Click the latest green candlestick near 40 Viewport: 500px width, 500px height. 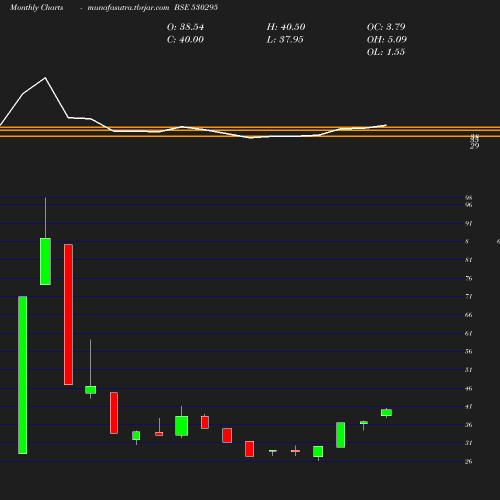coord(386,413)
